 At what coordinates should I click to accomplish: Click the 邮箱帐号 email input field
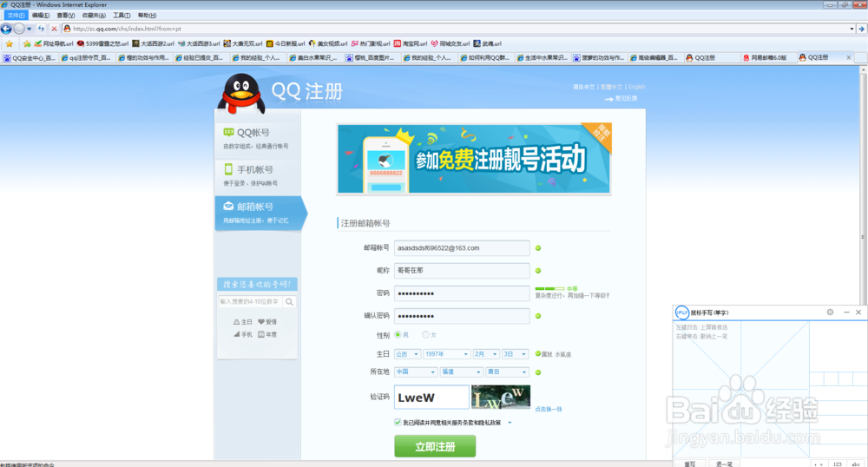tap(462, 248)
